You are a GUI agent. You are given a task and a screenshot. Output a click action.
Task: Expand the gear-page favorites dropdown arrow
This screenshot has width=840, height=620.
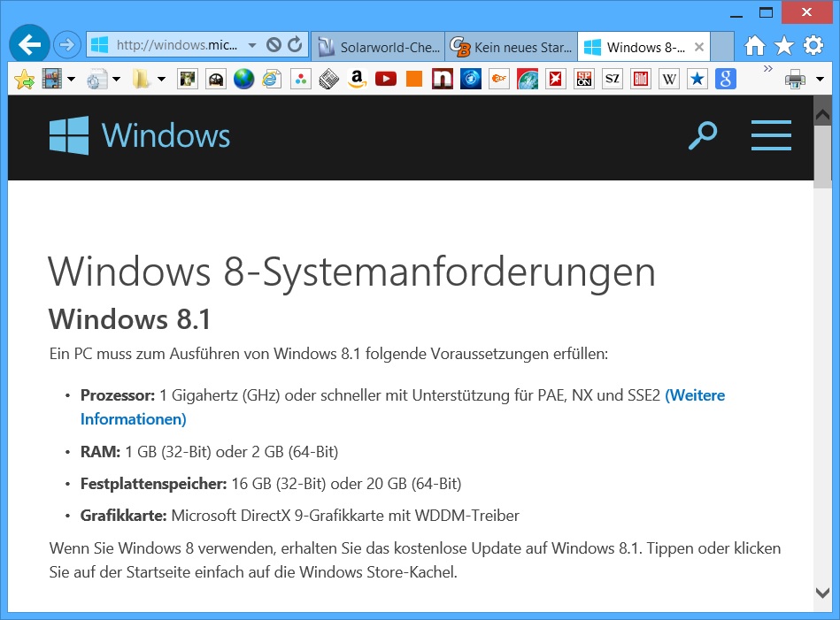click(x=116, y=80)
